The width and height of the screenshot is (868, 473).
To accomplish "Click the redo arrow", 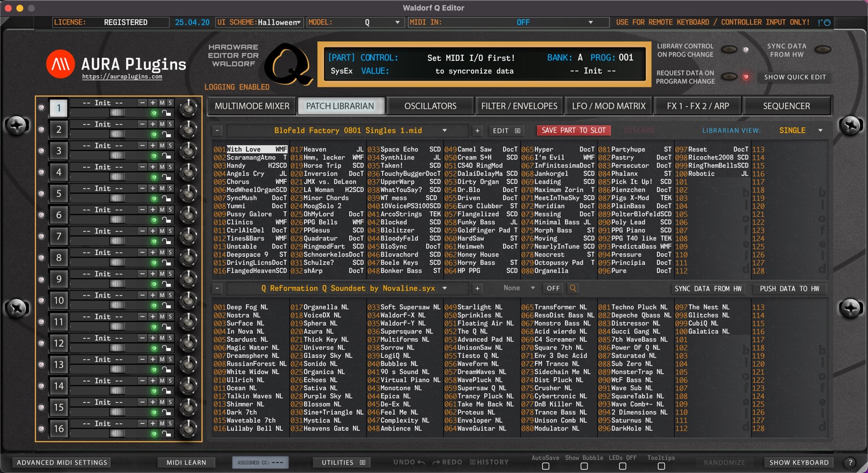I will pos(447,463).
